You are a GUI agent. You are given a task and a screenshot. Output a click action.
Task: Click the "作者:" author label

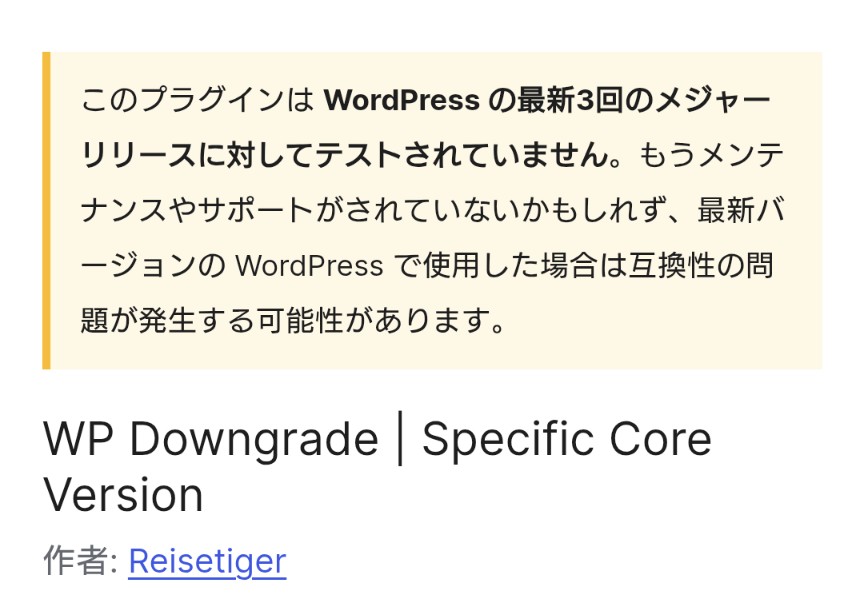[80, 562]
